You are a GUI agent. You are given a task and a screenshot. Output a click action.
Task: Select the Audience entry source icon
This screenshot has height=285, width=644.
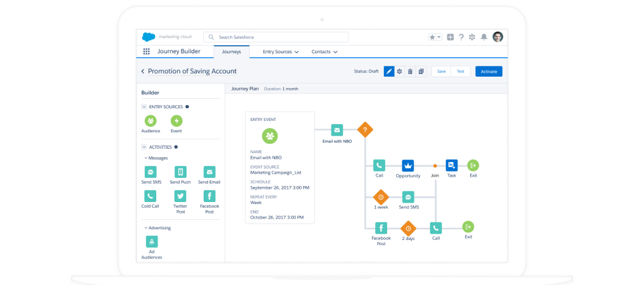coord(151,121)
